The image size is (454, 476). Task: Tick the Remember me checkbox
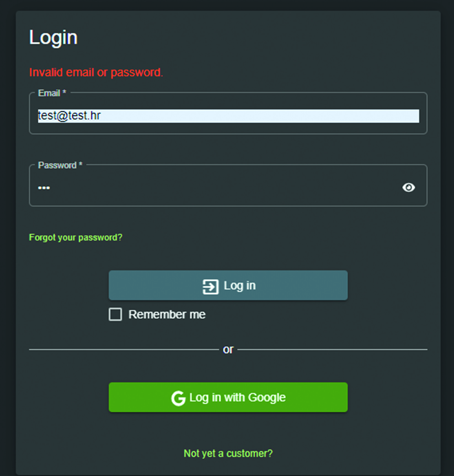[x=115, y=314]
